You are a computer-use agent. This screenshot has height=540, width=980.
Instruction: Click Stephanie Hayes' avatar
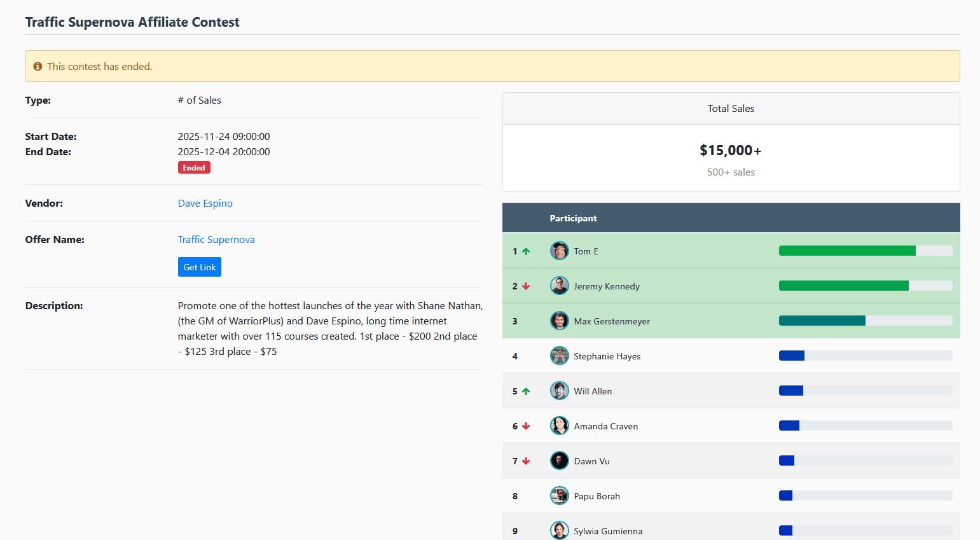pyautogui.click(x=559, y=356)
